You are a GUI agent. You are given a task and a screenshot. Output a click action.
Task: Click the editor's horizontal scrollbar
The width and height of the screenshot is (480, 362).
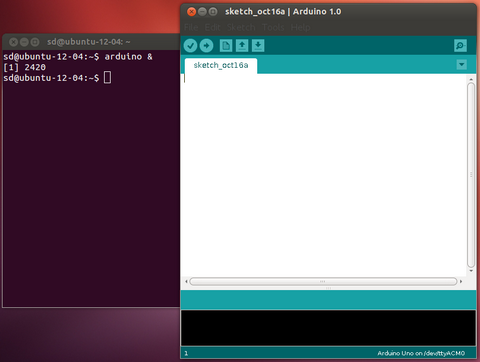323,282
